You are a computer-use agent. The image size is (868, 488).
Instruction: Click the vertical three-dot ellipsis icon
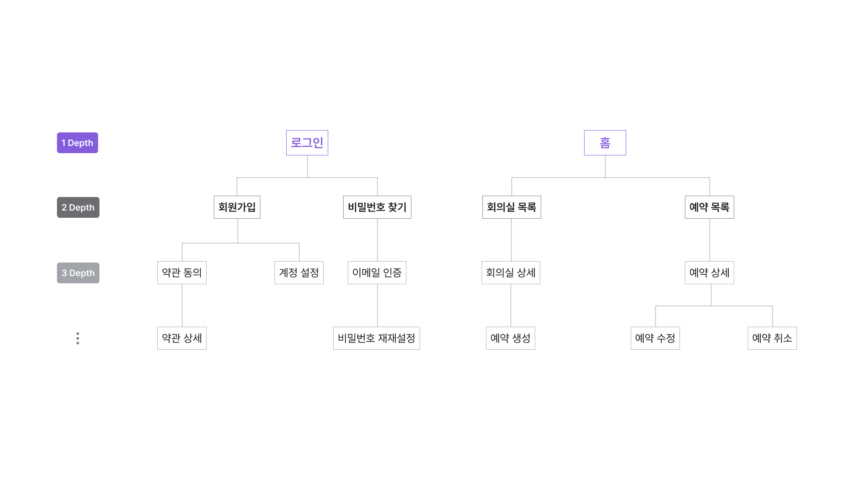click(x=78, y=338)
